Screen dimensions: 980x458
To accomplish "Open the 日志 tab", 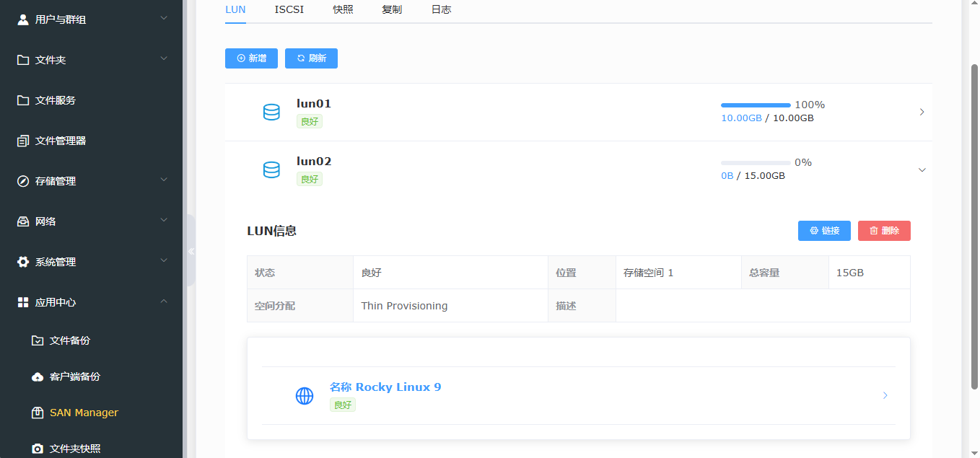I will [441, 9].
